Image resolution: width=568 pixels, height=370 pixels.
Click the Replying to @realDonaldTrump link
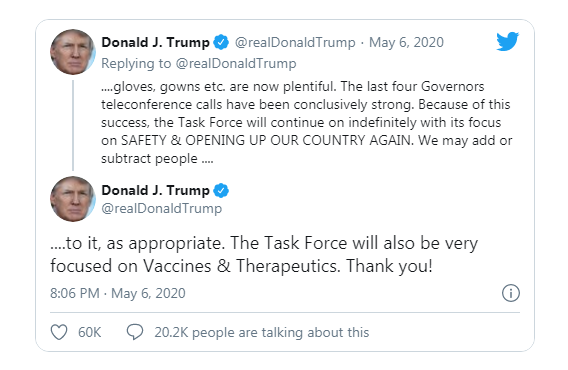point(199,63)
